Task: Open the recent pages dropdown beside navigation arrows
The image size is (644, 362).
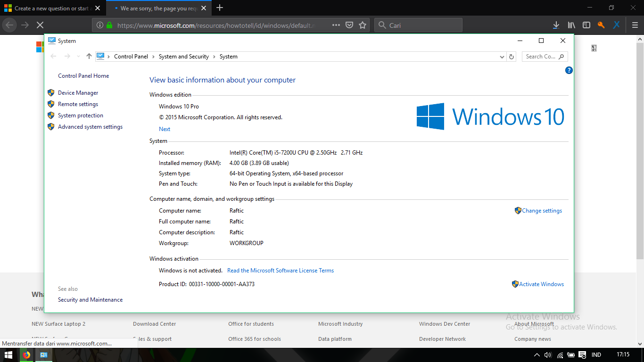Action: coord(78,56)
